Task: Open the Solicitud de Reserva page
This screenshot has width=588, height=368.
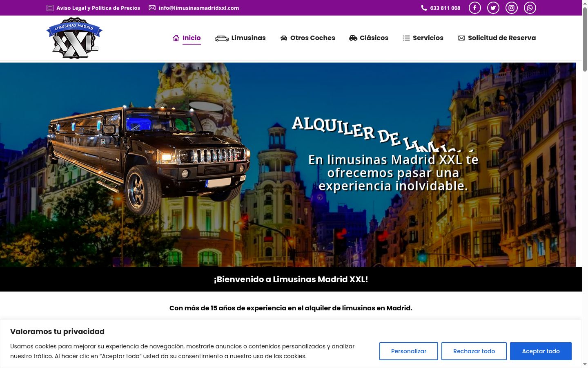Action: [502, 38]
